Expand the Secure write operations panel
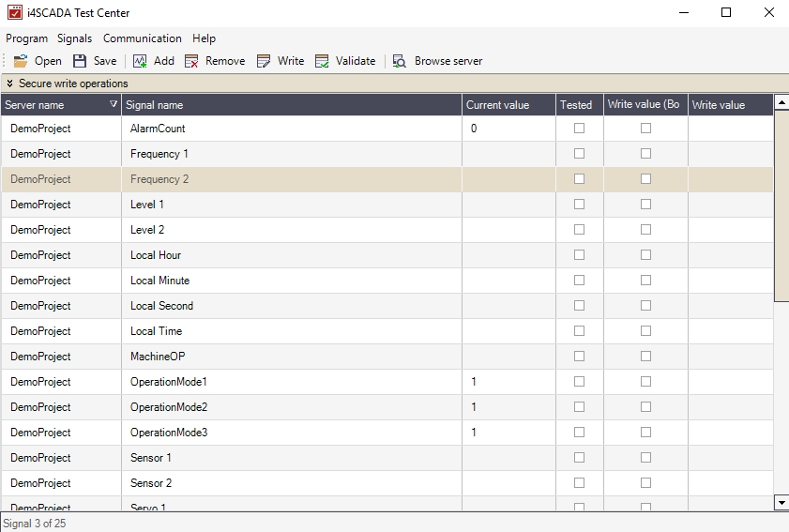Viewport: 789px width, 532px height. coord(9,84)
